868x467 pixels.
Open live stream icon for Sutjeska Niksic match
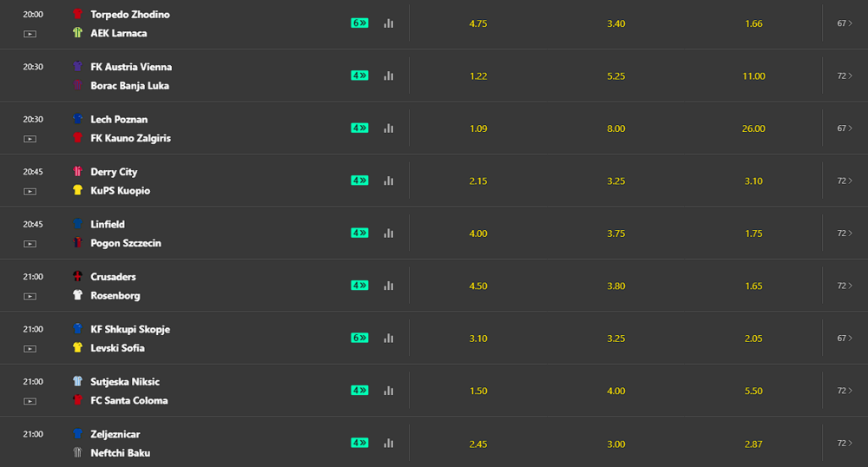[30, 401]
